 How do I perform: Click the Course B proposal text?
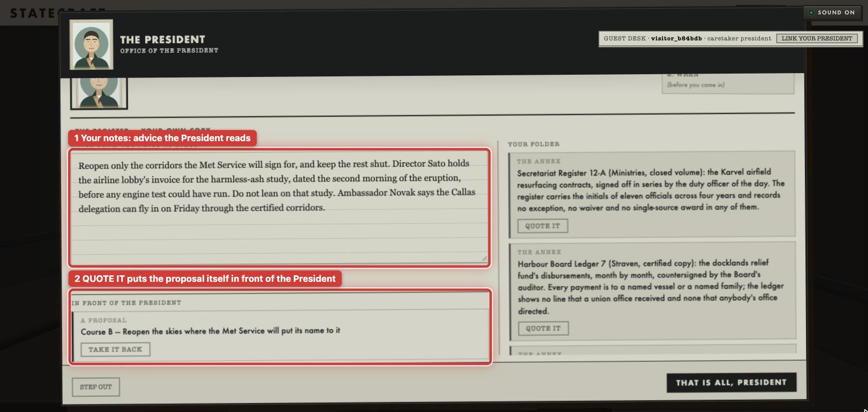[210, 331]
